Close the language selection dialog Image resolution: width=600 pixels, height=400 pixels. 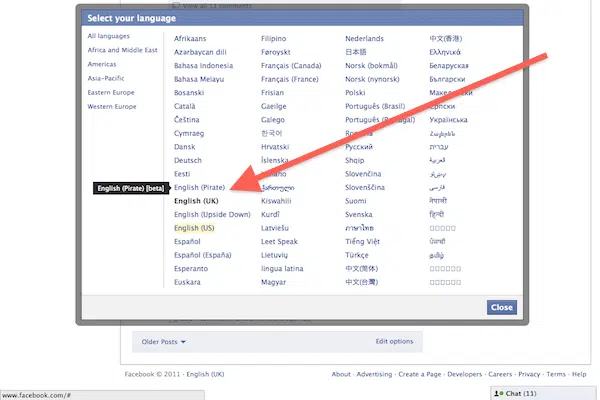[502, 307]
